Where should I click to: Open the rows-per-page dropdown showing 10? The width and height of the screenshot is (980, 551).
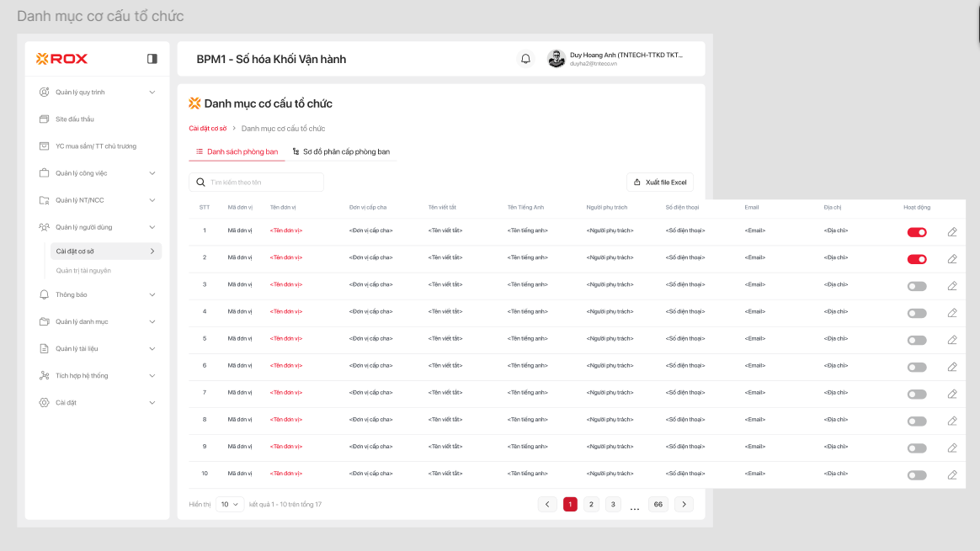coord(230,505)
